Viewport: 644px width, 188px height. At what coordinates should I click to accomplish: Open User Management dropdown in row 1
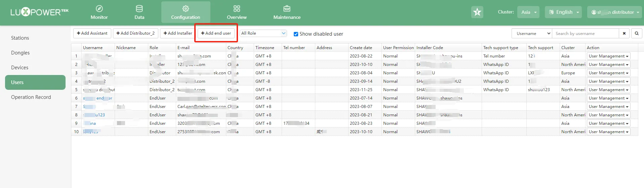click(x=608, y=56)
